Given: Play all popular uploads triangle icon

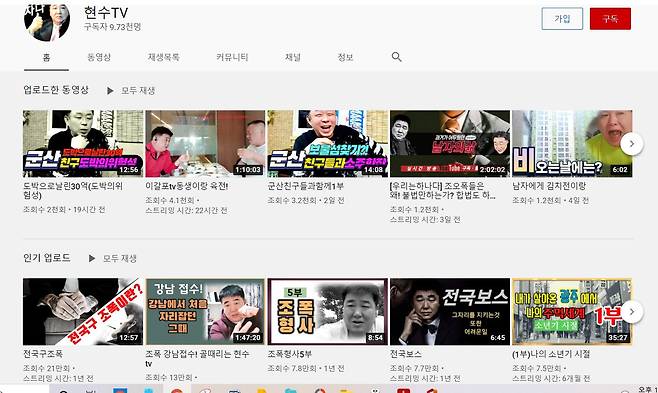Looking at the screenshot, I should click(91, 258).
